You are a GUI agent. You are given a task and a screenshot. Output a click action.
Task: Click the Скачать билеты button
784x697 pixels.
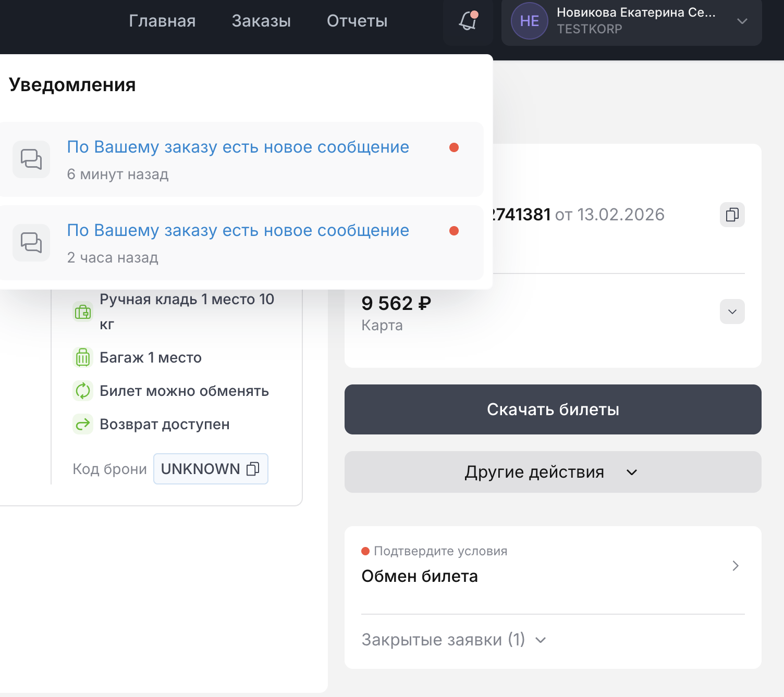(553, 409)
